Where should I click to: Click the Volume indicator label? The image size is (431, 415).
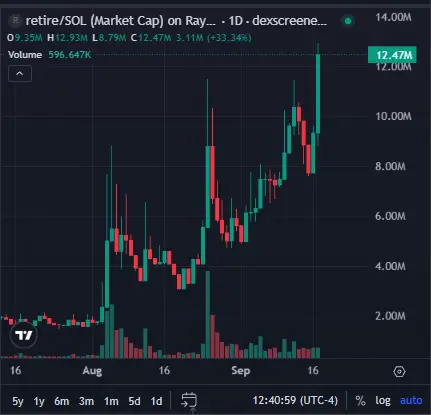click(25, 55)
